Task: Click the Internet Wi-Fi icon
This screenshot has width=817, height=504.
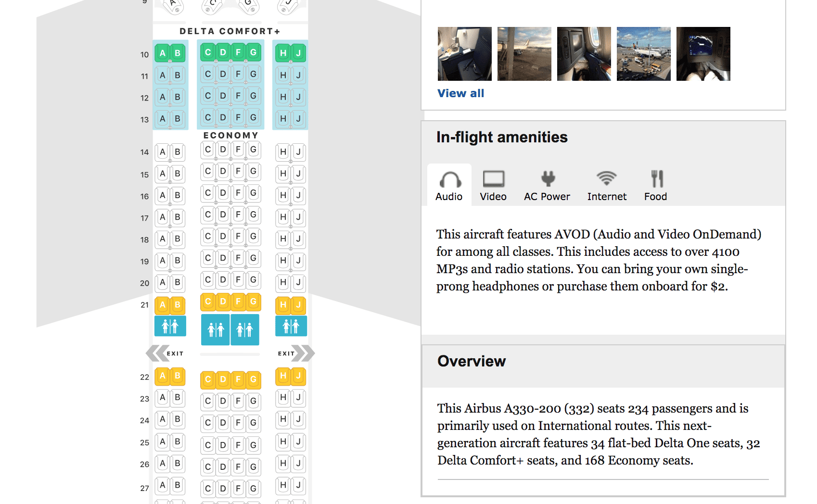Action: point(607,179)
